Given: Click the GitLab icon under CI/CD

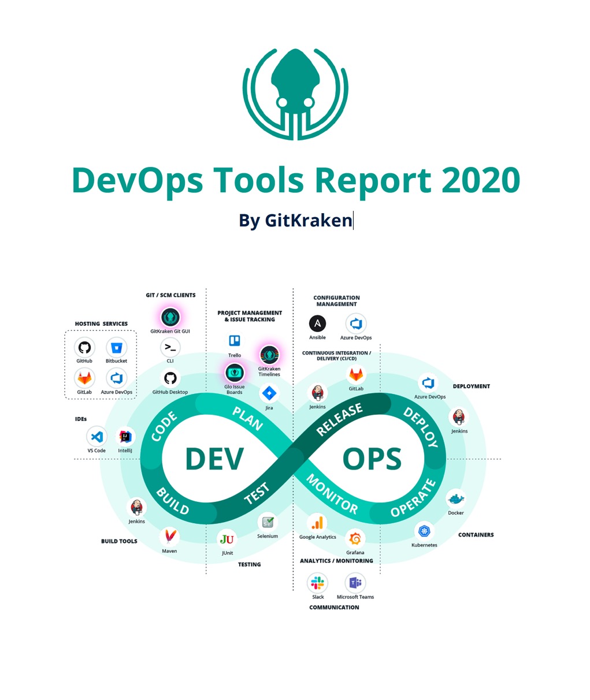Looking at the screenshot, I should tap(356, 375).
